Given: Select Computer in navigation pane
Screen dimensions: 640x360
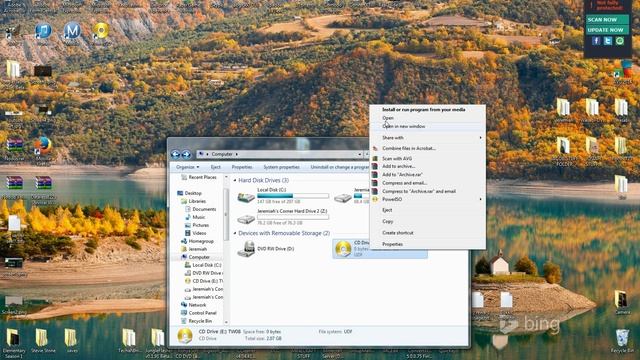Looking at the screenshot, I should tap(199, 257).
